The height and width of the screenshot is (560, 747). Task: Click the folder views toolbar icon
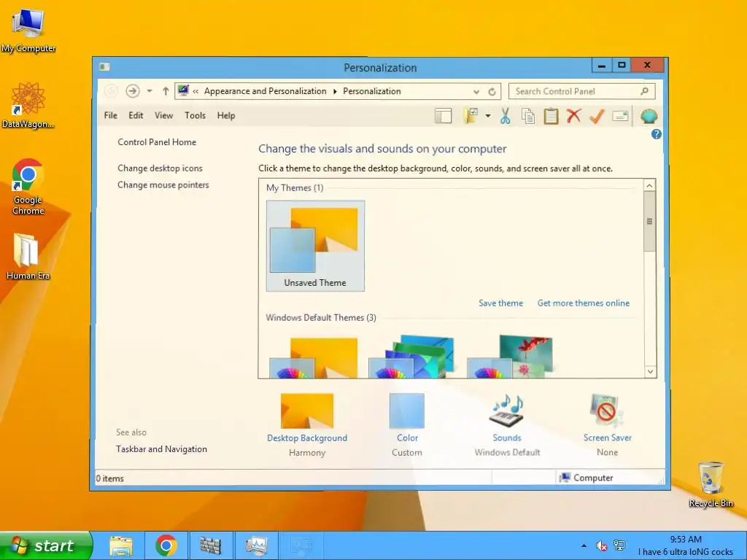pyautogui.click(x=471, y=116)
